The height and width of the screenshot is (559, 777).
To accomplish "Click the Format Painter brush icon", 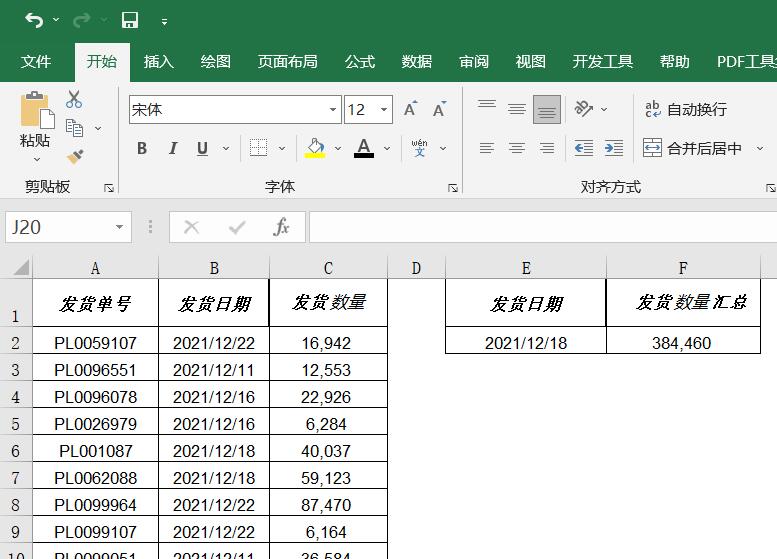I will tap(75, 157).
